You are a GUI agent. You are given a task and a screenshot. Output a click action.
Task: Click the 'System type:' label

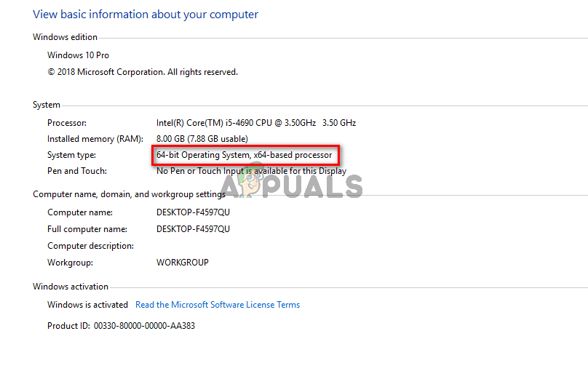tap(71, 155)
